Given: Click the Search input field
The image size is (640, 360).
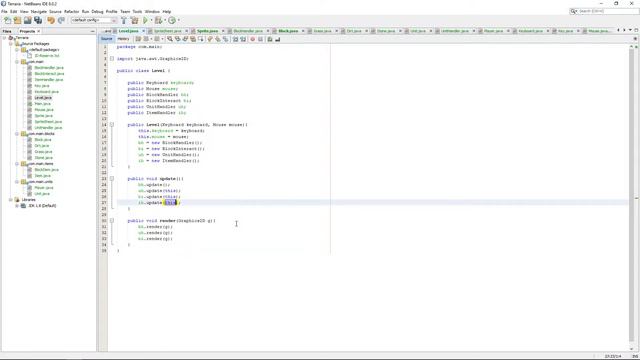Looking at the screenshot, I should pyautogui.click(x=608, y=11).
